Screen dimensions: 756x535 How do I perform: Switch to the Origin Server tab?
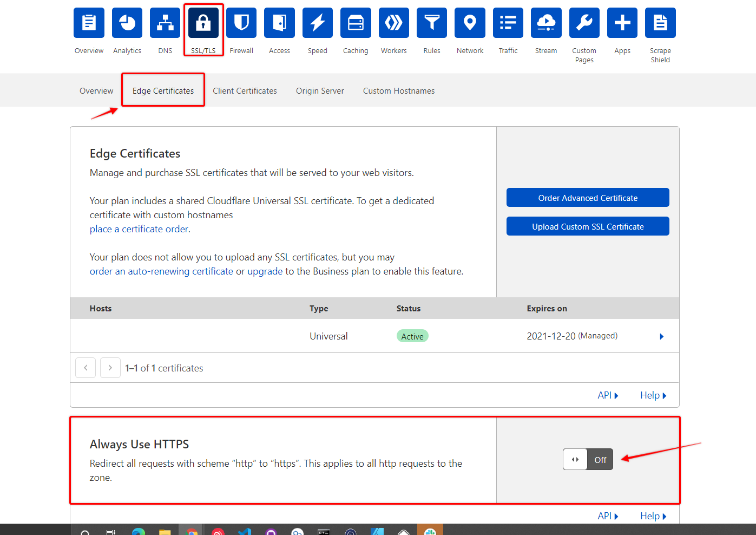320,91
